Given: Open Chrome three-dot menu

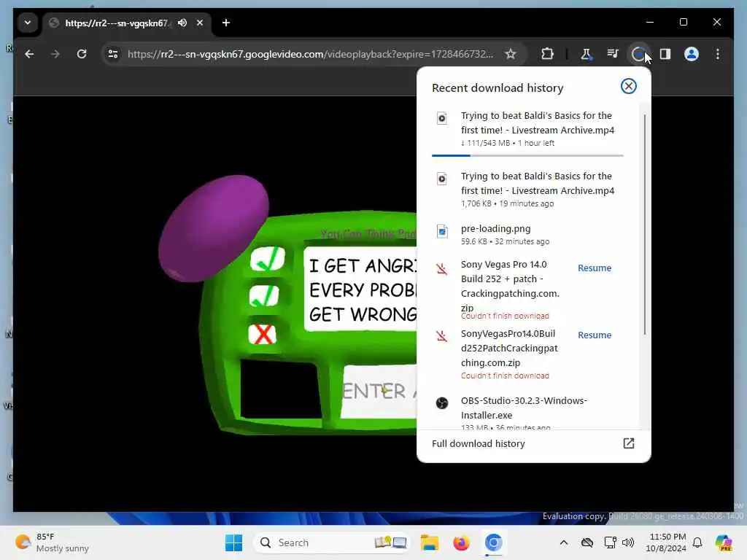Looking at the screenshot, I should coord(718,54).
